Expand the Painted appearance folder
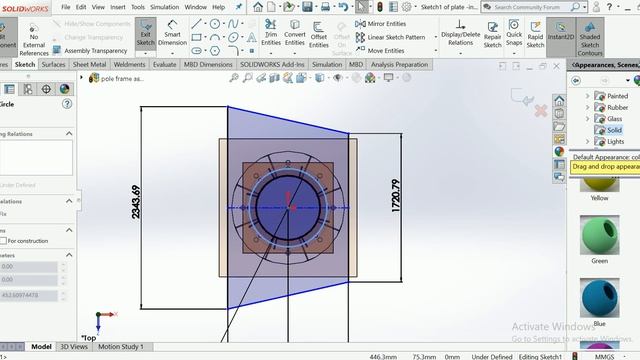 pos(588,96)
